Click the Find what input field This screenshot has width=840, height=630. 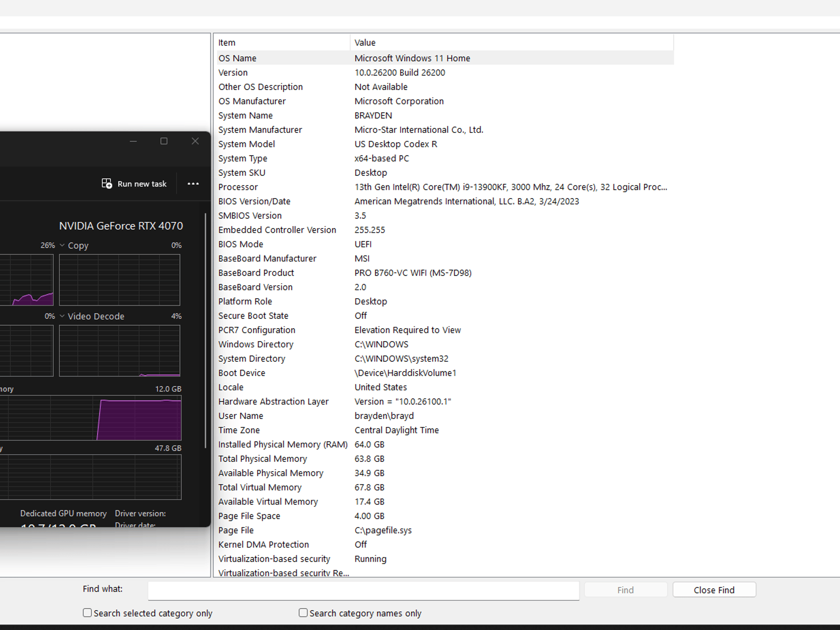pyautogui.click(x=364, y=590)
